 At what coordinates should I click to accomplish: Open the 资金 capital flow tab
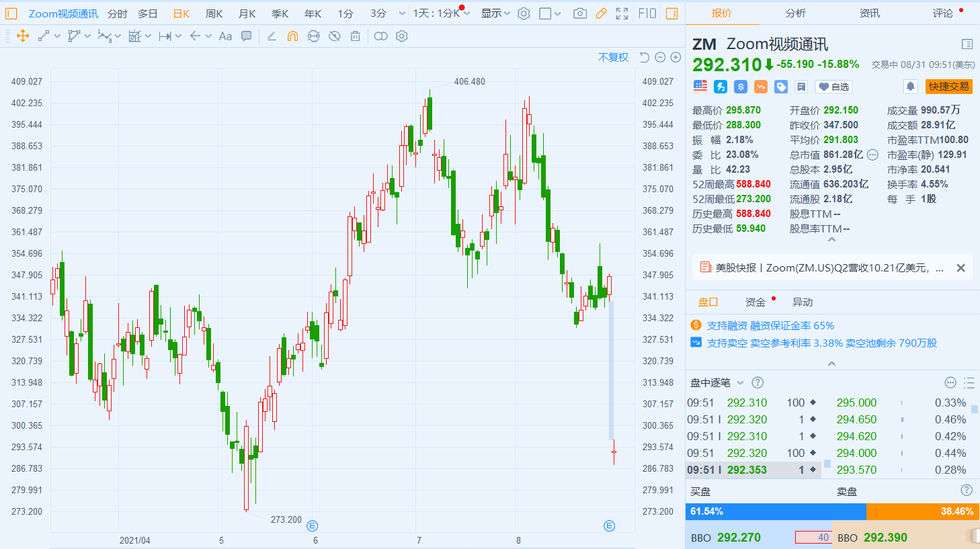point(756,302)
